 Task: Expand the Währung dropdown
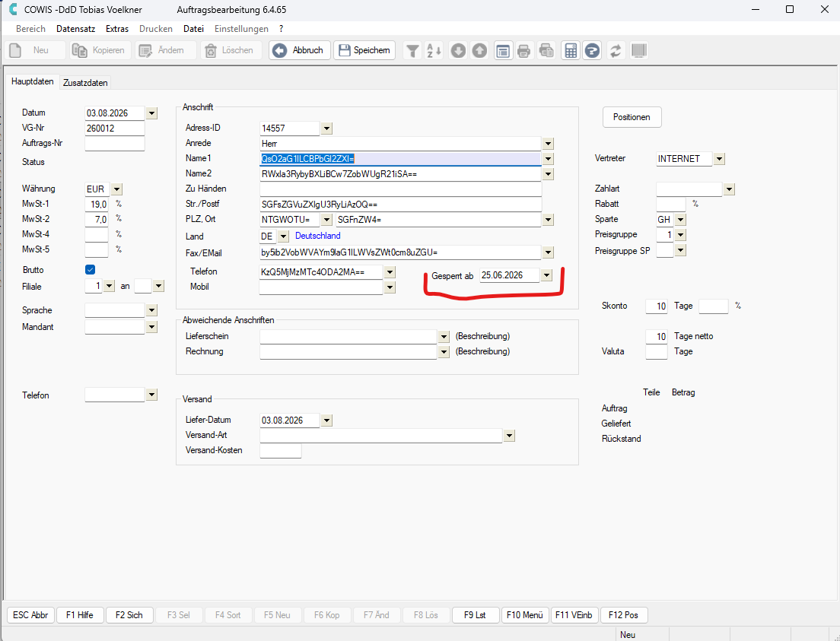pyautogui.click(x=116, y=189)
